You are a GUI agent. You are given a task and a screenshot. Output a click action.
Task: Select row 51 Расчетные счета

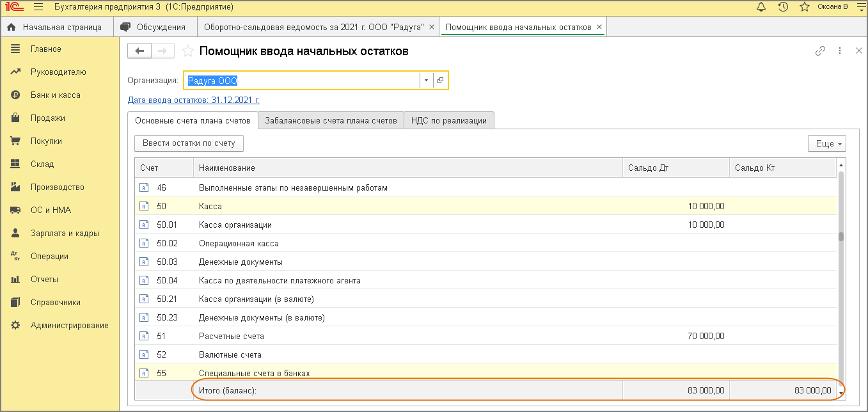tap(485, 336)
